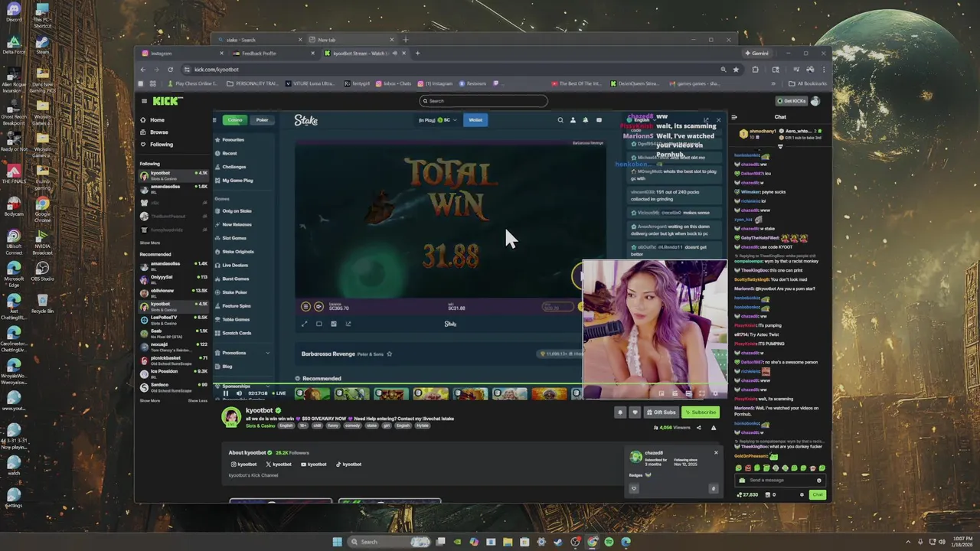This screenshot has width=980, height=551.
Task: Open the Play Chess Online bookmark
Action: click(191, 83)
